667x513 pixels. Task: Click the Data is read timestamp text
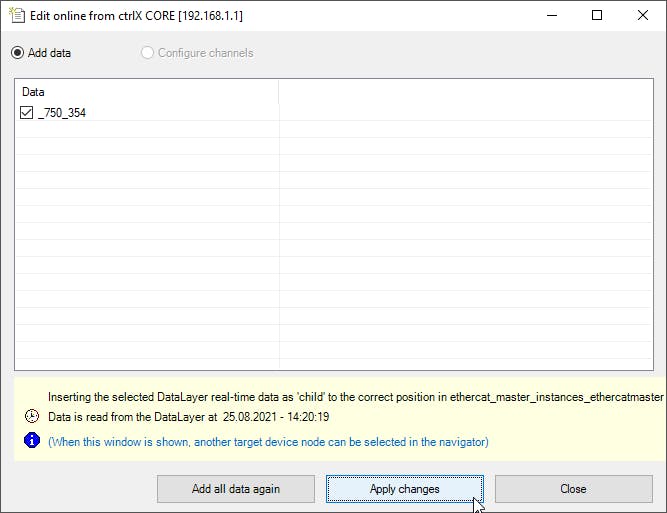click(188, 416)
